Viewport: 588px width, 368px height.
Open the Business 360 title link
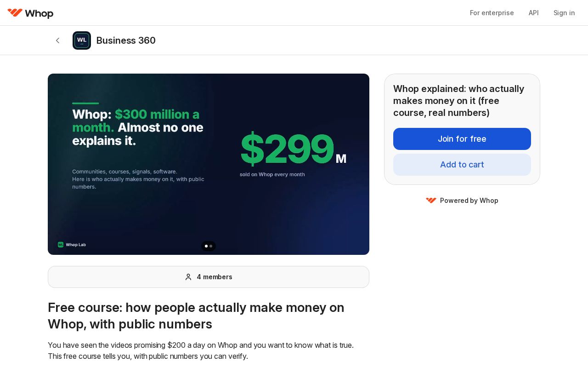126,40
